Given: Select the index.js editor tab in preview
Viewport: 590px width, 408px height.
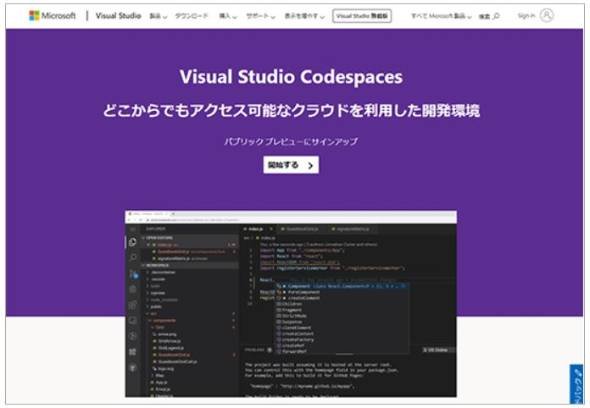Looking at the screenshot, I should click(256, 229).
